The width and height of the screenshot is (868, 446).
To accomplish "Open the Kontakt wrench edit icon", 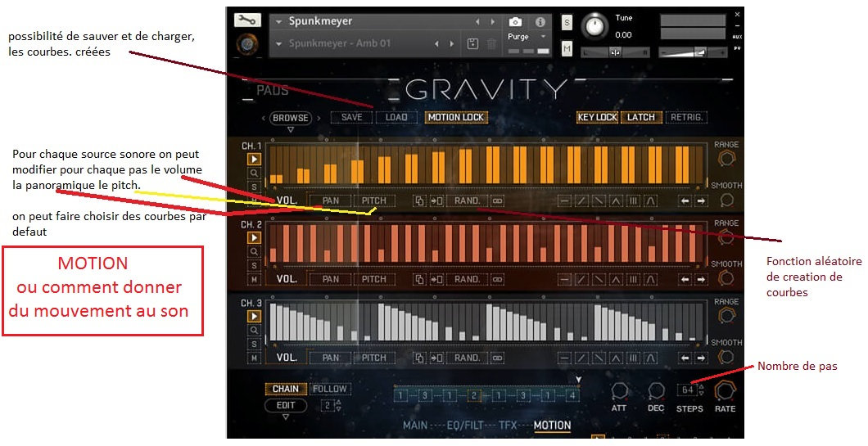I will (247, 20).
